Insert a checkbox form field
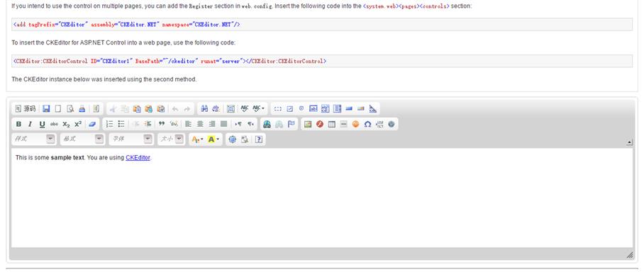644x274 pixels. pos(290,109)
